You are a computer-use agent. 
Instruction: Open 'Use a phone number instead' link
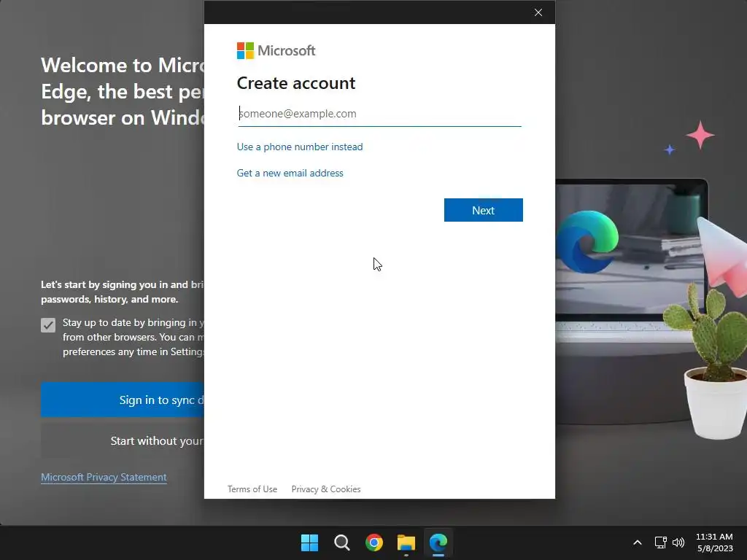[300, 147]
